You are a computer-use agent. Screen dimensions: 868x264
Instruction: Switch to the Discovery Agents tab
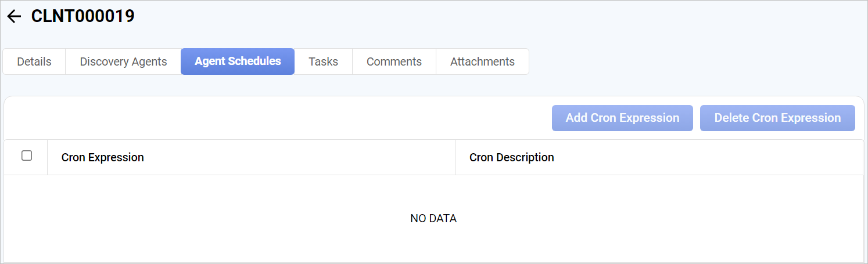point(123,62)
